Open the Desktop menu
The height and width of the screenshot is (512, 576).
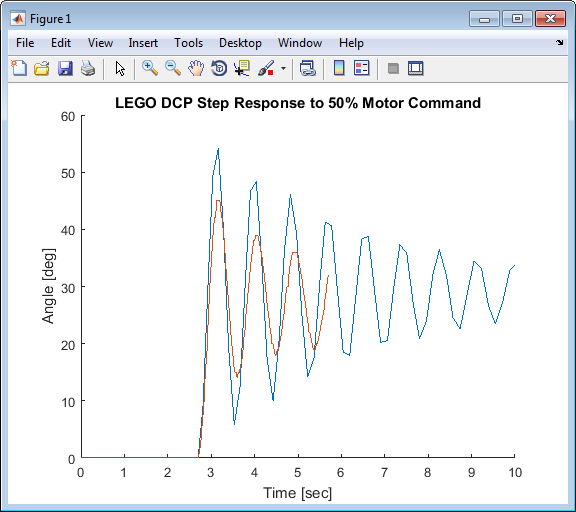[x=240, y=43]
